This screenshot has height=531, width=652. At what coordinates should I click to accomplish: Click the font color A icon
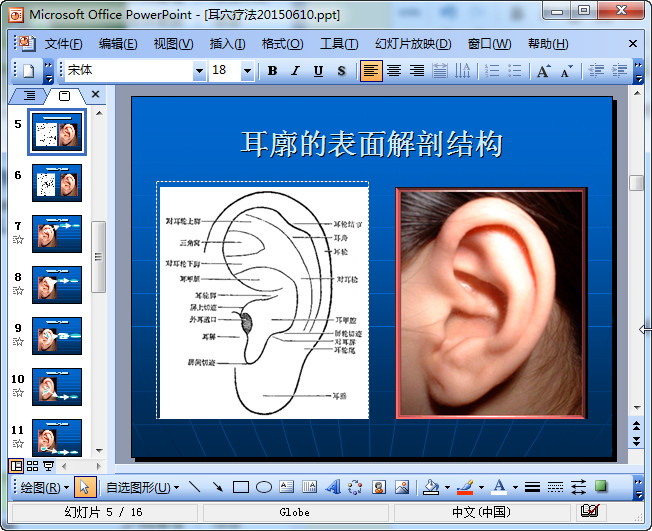(x=499, y=488)
